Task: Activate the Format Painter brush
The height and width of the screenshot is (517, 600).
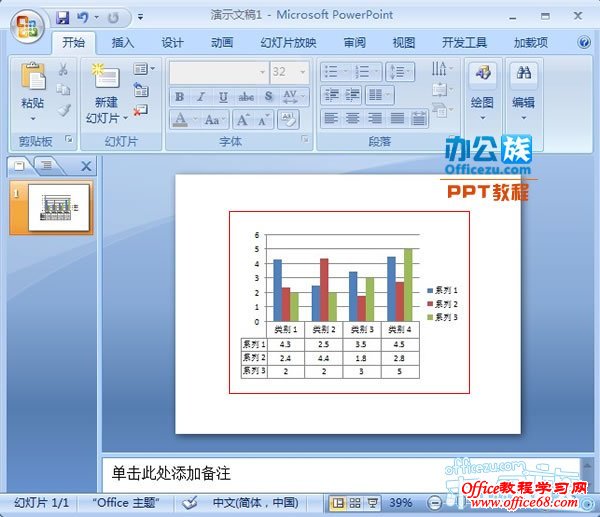Action: click(x=64, y=110)
